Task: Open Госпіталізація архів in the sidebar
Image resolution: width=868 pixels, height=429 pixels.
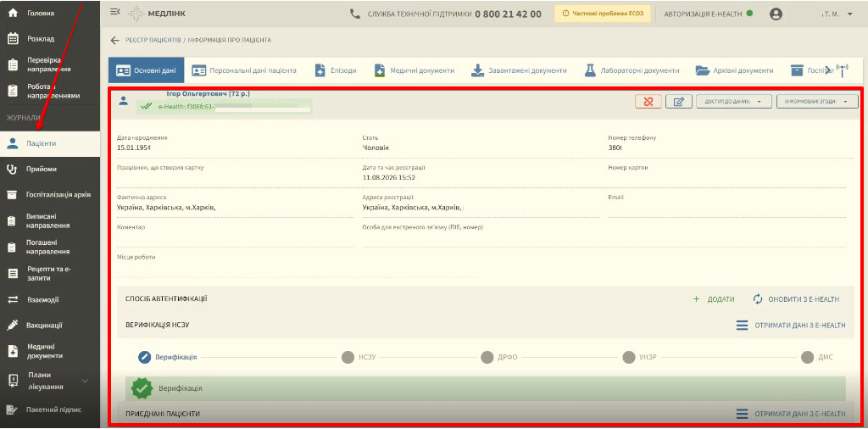Action: 50,195
